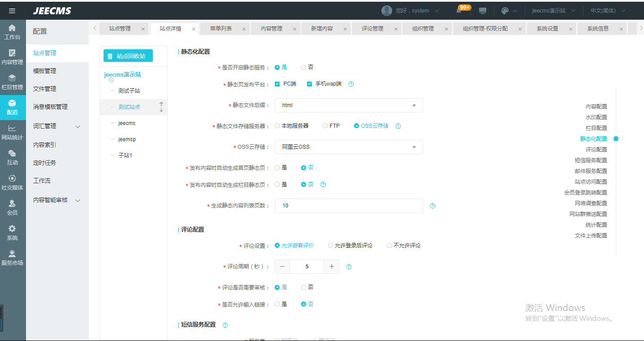Click help icon next to OSS云存储 radio
The image size is (644, 341).
[398, 126]
